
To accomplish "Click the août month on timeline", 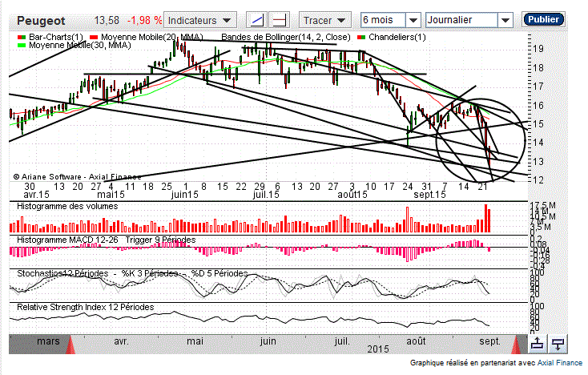I will (416, 341).
